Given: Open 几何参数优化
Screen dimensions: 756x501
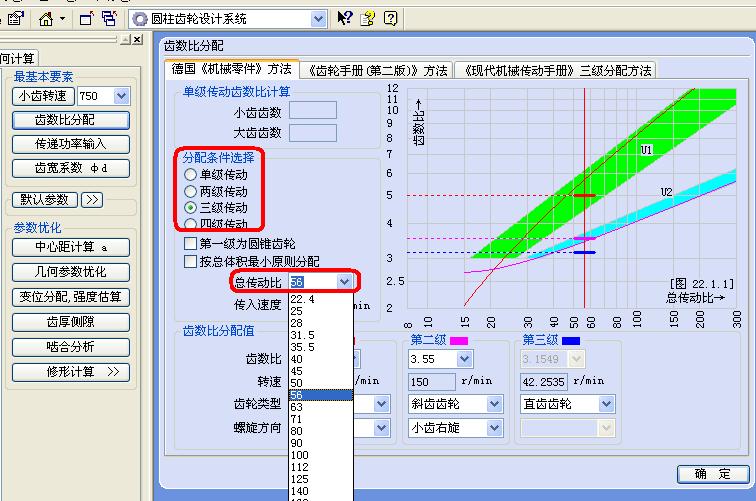Looking at the screenshot, I should point(70,272).
